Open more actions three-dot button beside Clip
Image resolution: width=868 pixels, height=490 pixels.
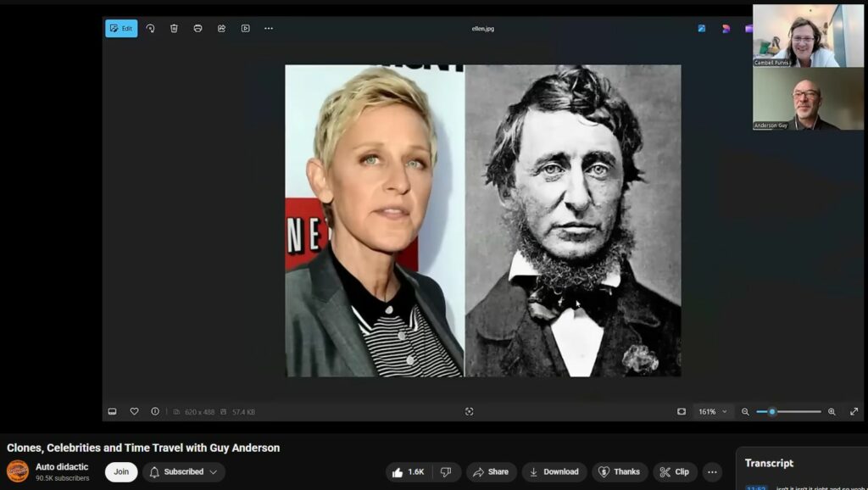point(712,471)
